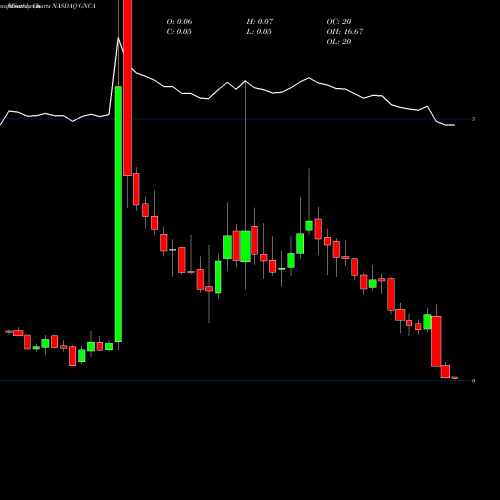Select the open value O: 0.06
Viewport: 500px width, 500px height.
click(x=179, y=22)
